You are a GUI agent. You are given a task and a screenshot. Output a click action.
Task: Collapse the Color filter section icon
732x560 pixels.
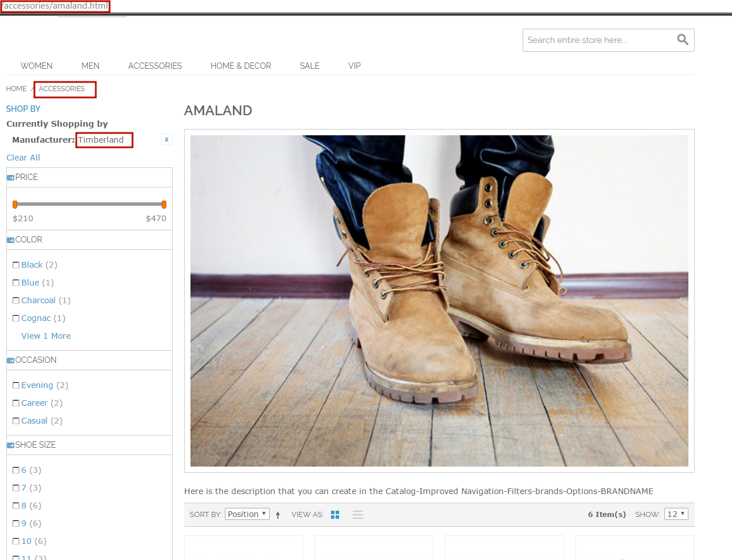10,240
